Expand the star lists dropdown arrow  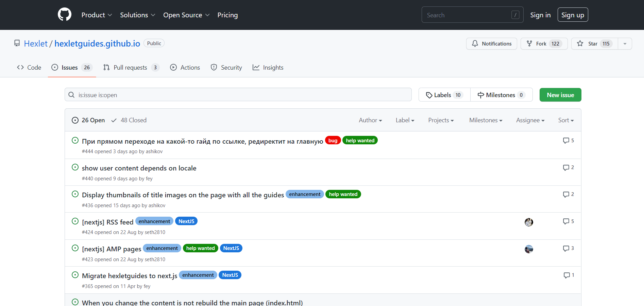pos(625,44)
